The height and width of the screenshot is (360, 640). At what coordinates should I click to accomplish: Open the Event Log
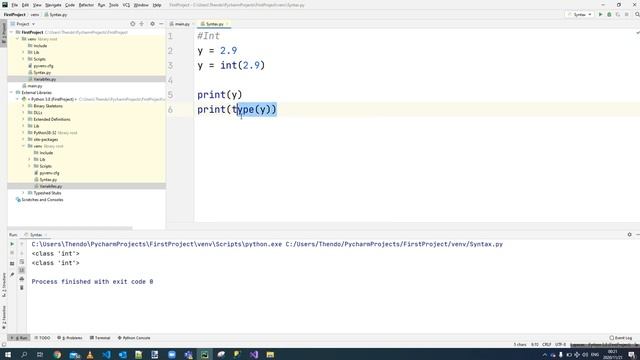click(x=620, y=338)
